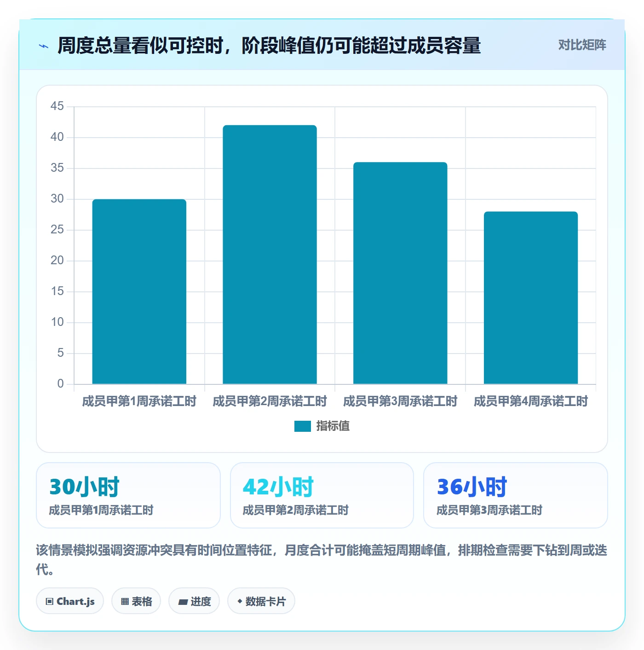Click the 指标值 legend label
The image size is (644, 650).
pos(333,426)
